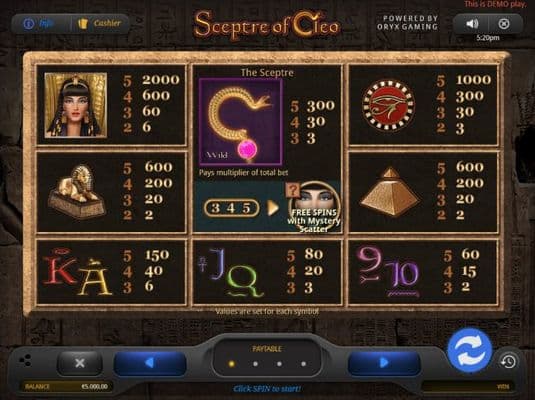Image resolution: width=535 pixels, height=400 pixels.
Task: Click the Free Spins Mystery Scatter icon
Action: [314, 207]
